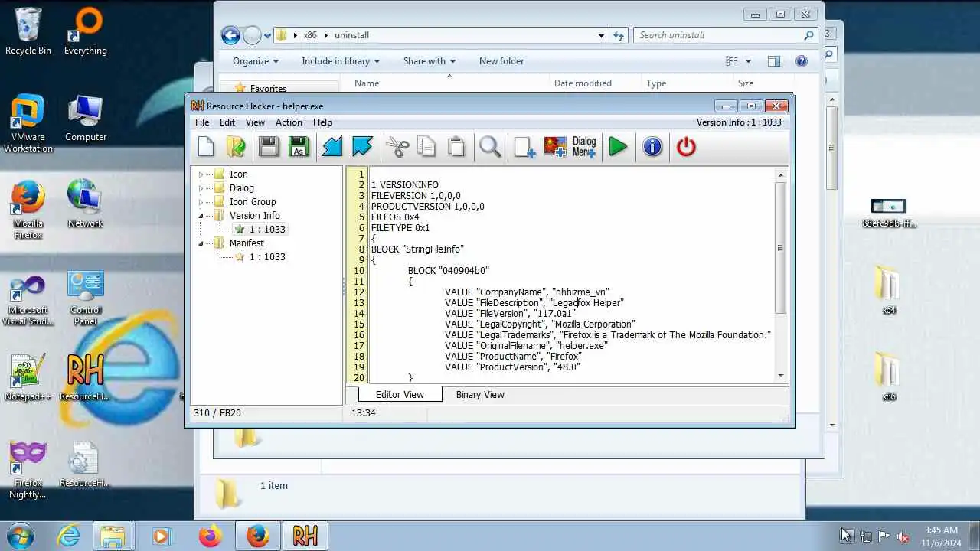Click the Notepad++ desktop icon
The image size is (980, 551).
(x=28, y=377)
